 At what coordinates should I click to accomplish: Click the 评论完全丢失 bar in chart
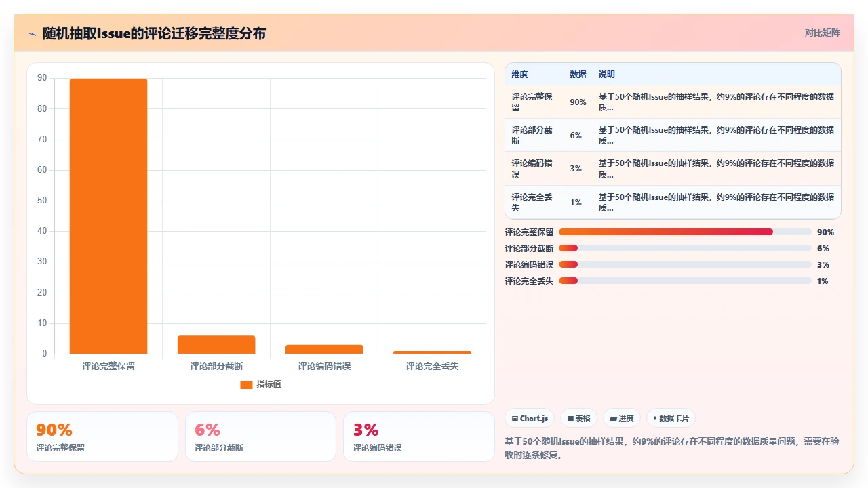pos(432,352)
